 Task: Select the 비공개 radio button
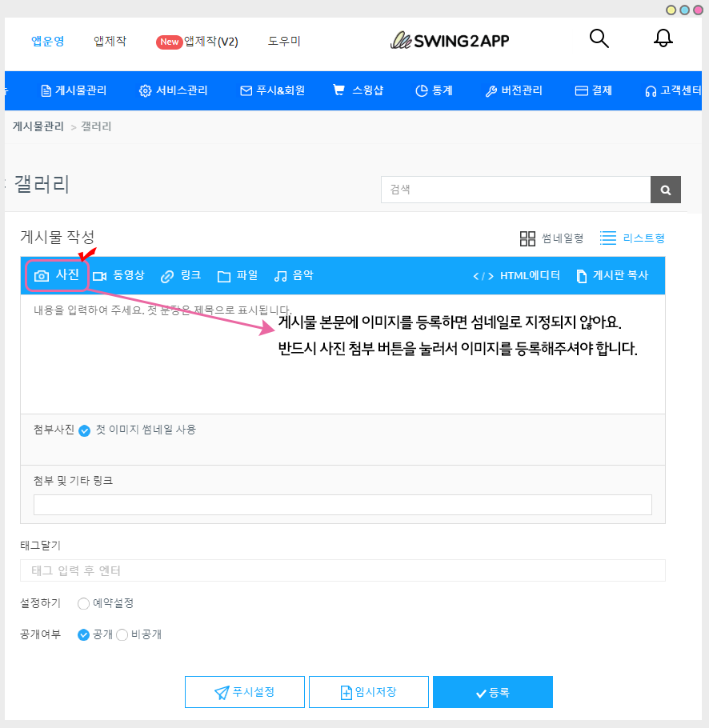click(122, 634)
